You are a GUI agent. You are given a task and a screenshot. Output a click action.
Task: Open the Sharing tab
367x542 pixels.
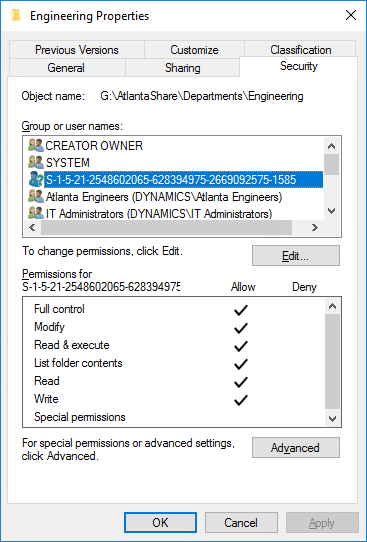182,68
